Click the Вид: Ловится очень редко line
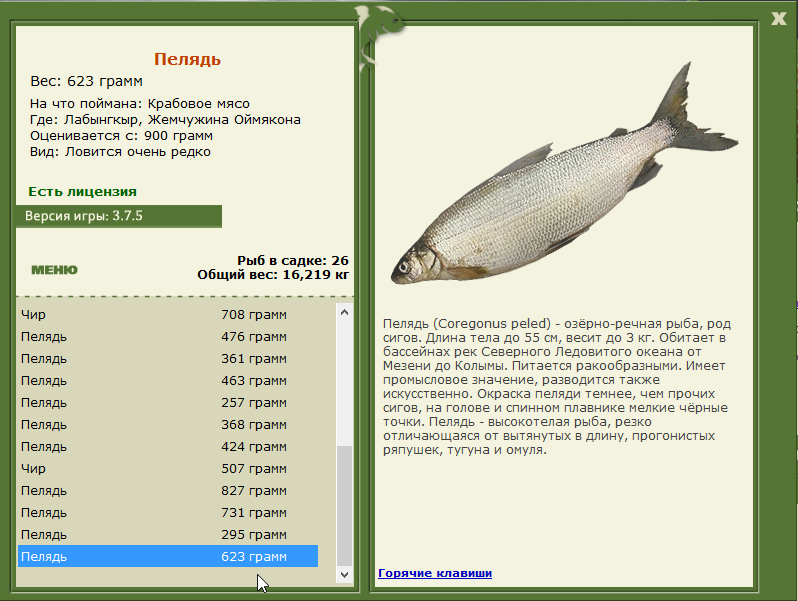 pos(120,152)
